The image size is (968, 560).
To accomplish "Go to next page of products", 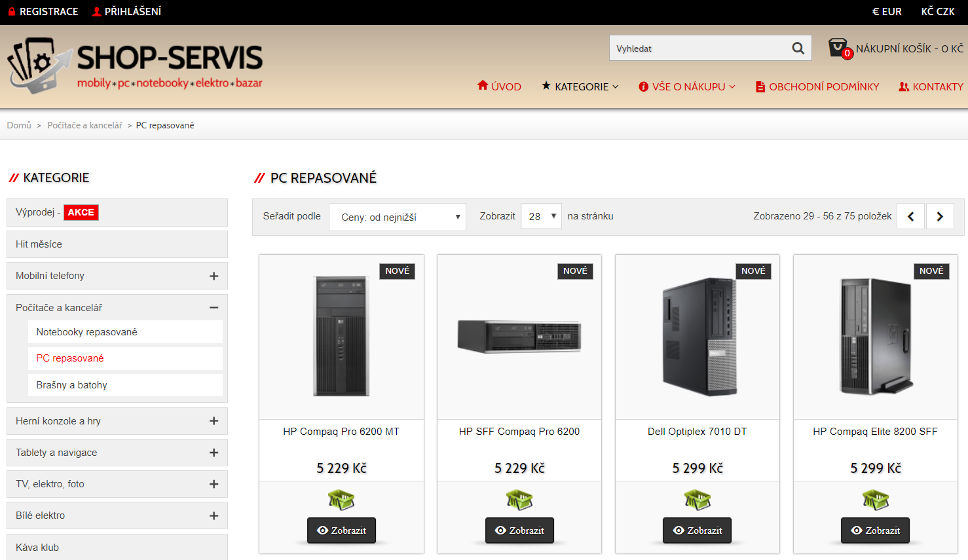I will coord(940,216).
